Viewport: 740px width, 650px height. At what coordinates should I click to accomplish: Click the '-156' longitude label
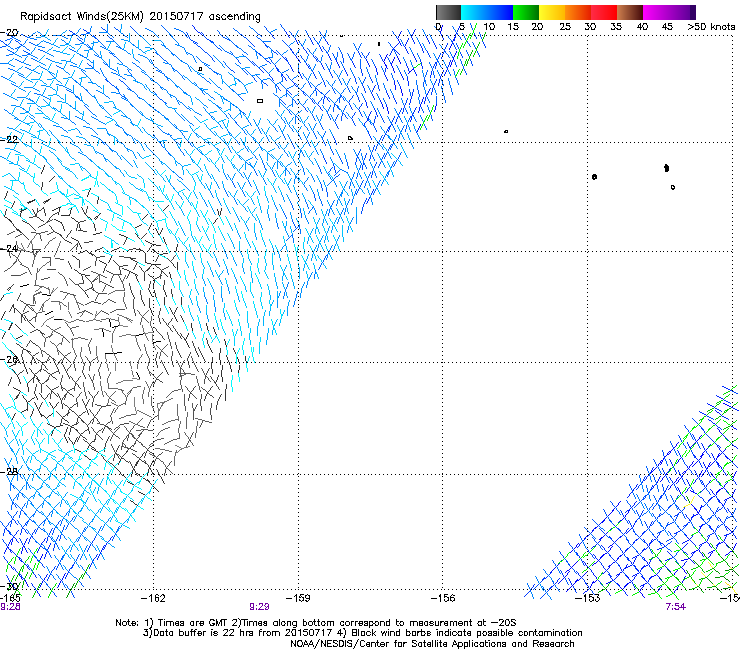coord(443,599)
